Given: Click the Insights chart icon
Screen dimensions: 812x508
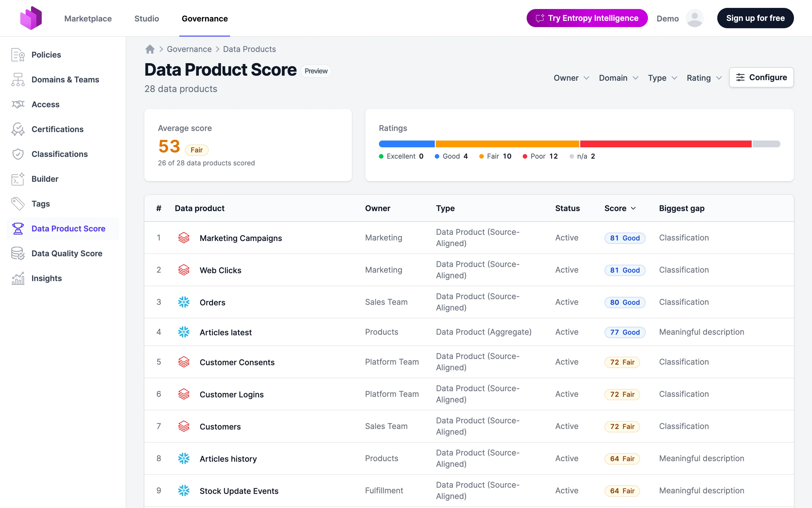Looking at the screenshot, I should coord(18,279).
